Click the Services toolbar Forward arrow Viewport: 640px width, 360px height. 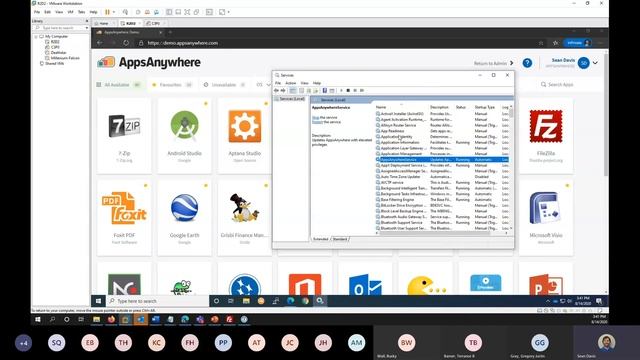point(283,90)
